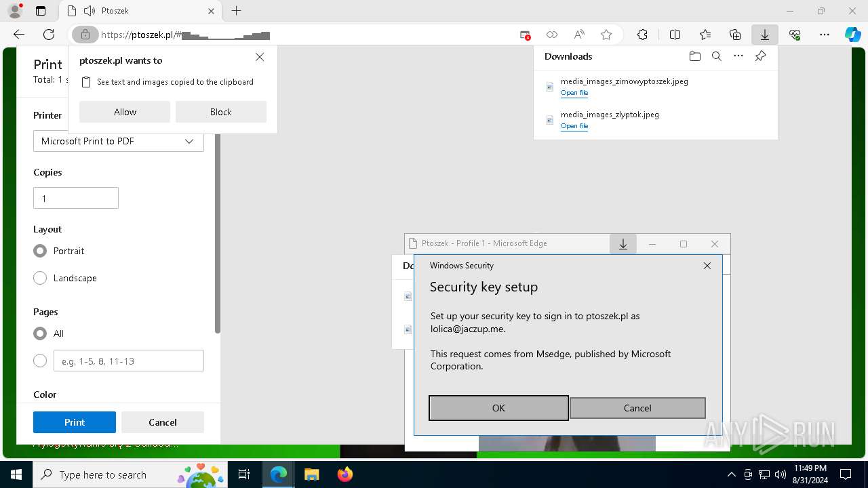This screenshot has height=488, width=868.
Task: Search downloads magnifier icon
Action: tap(716, 56)
